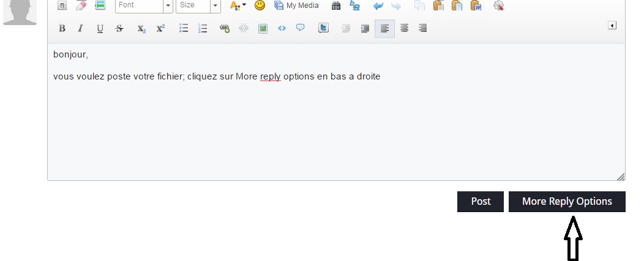Screen dimensions: 644x261
Task: Redo the last action
Action: click(x=396, y=6)
